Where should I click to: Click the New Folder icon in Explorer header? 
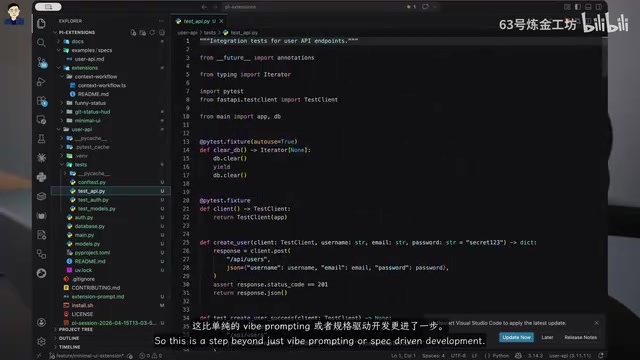coord(142,32)
